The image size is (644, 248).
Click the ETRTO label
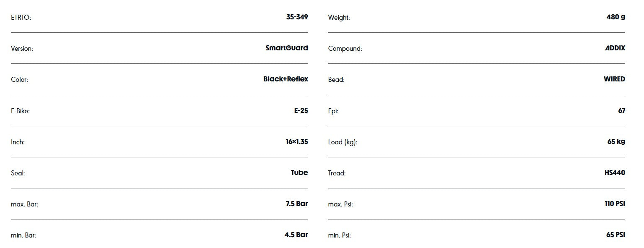[x=21, y=18]
